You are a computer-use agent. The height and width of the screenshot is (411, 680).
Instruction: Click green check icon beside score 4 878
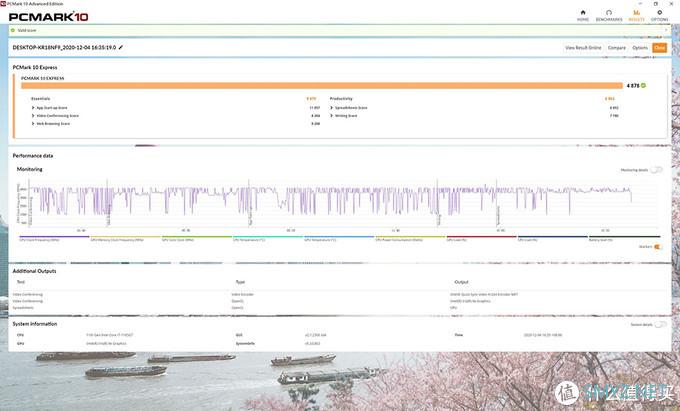click(x=644, y=85)
